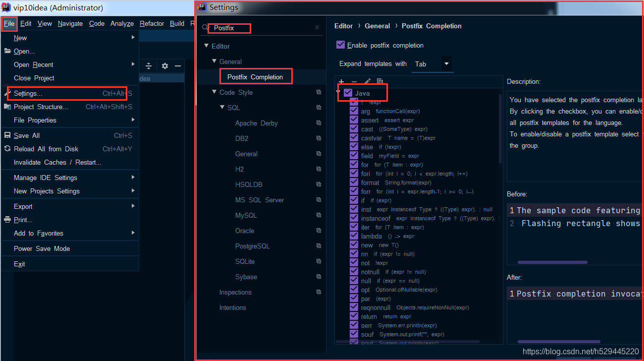Uncheck the fori postfix template
The height and width of the screenshot is (361, 644).
pyautogui.click(x=354, y=174)
